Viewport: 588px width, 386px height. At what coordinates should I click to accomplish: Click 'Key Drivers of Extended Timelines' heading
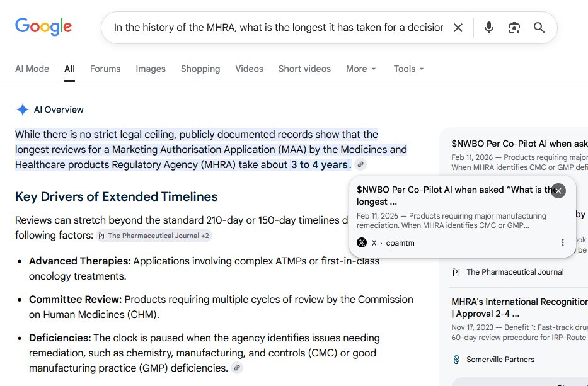pos(116,196)
